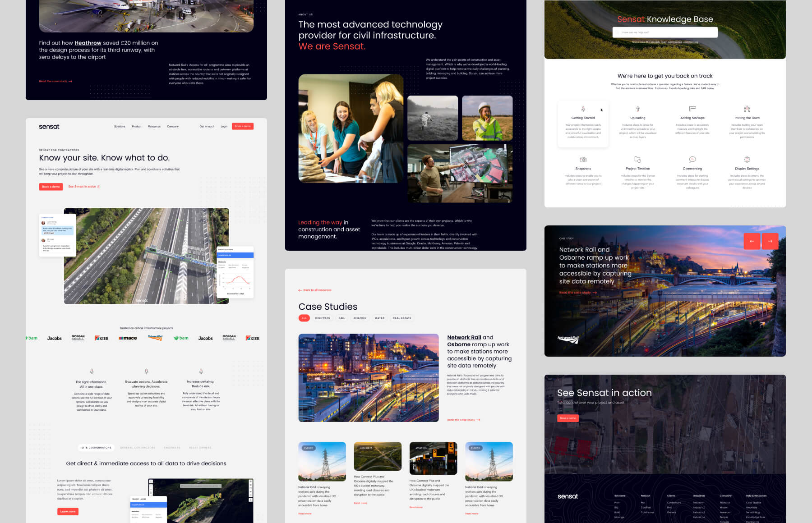Click the header Book a demo button
The image size is (812, 523).
tap(243, 126)
